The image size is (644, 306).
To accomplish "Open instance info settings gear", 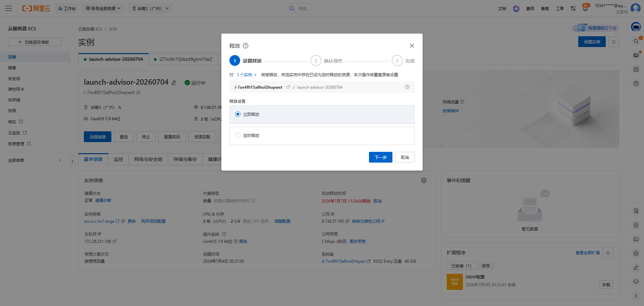I will (x=424, y=180).
